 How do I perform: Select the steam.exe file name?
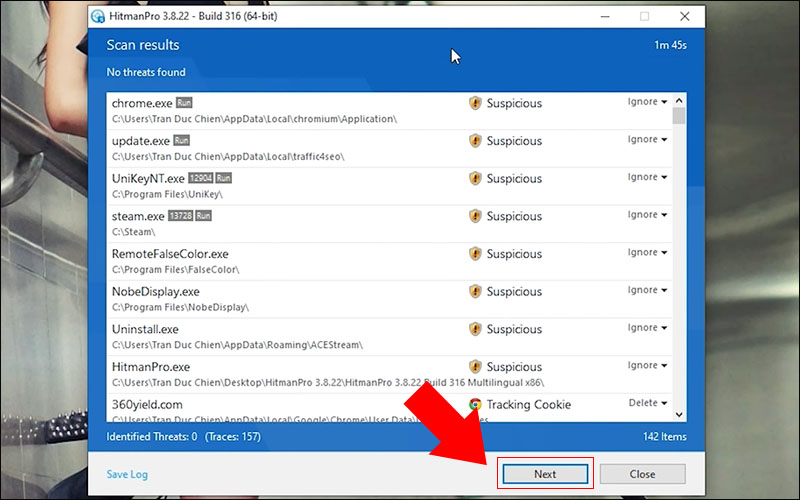[138, 216]
